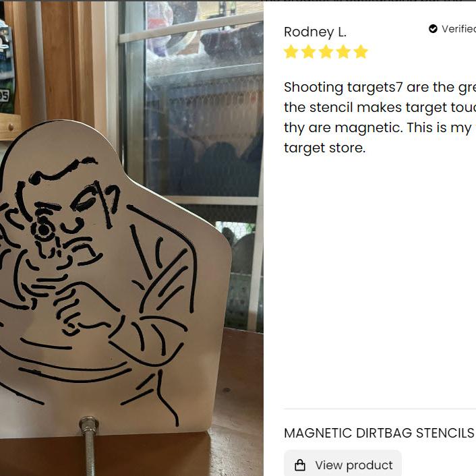Click the review line 'thy are magnetic'
The height and width of the screenshot is (476, 476).
click(x=380, y=128)
